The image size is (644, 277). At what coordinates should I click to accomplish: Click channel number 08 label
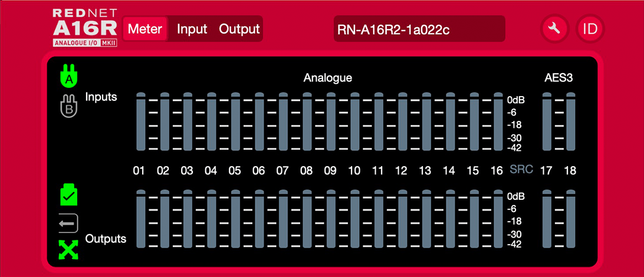[x=306, y=171]
